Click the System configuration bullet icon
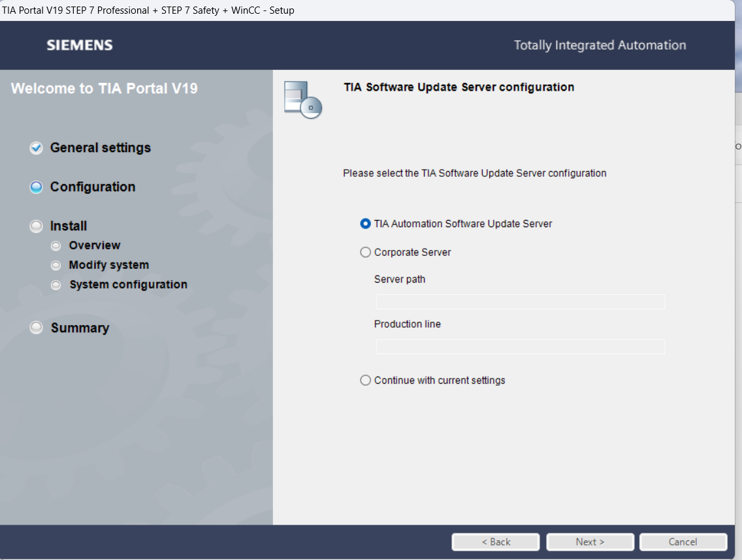This screenshot has height=560, width=742. pos(56,285)
